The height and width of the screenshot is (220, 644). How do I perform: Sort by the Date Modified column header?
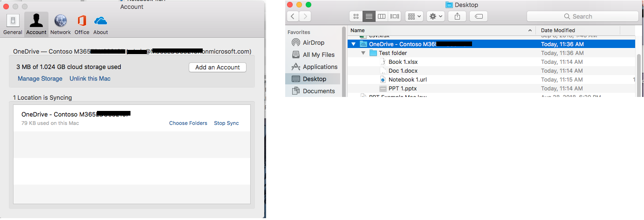578,30
